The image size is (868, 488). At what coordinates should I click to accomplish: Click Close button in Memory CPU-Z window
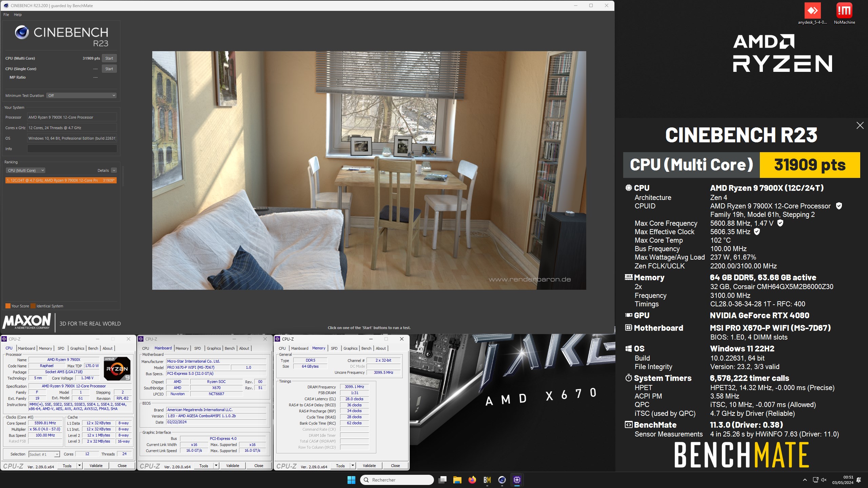point(395,466)
